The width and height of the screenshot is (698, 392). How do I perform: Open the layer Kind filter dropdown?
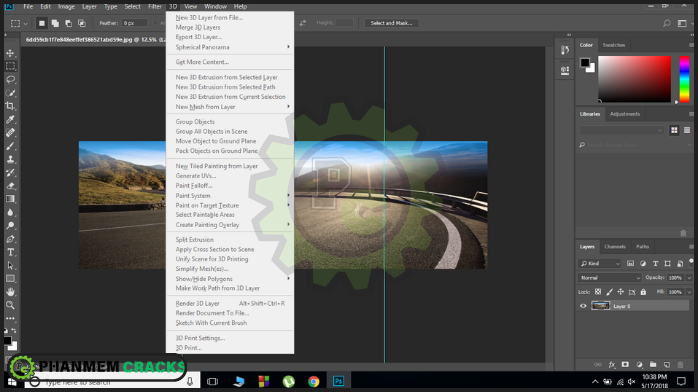[599, 263]
